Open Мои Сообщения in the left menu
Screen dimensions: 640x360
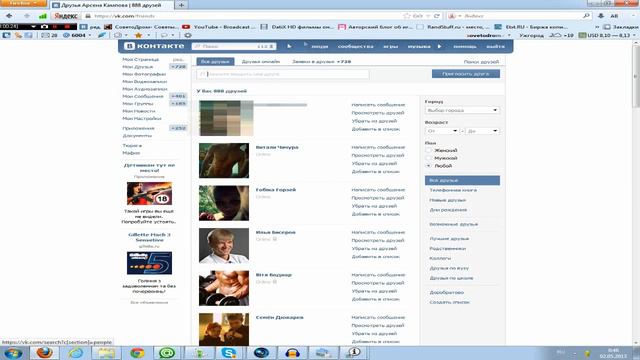143,96
